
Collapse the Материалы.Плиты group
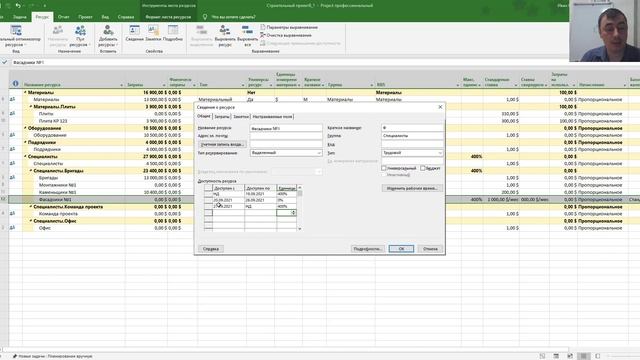tap(31, 107)
